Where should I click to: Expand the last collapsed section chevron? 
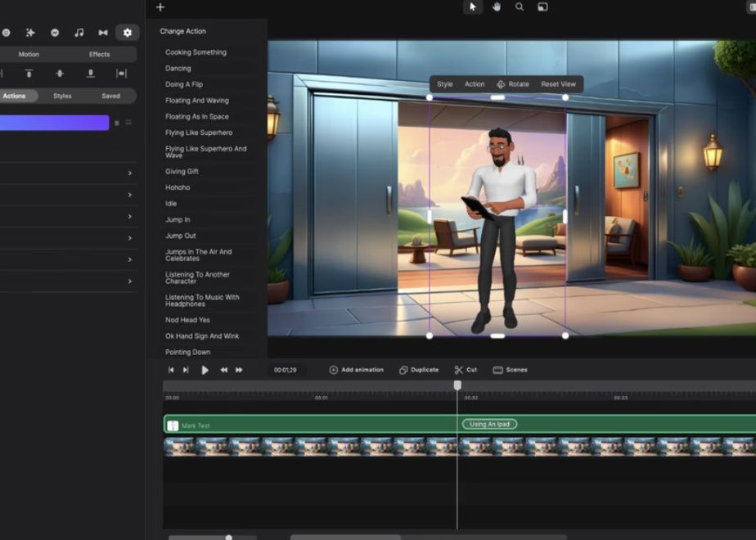click(129, 281)
